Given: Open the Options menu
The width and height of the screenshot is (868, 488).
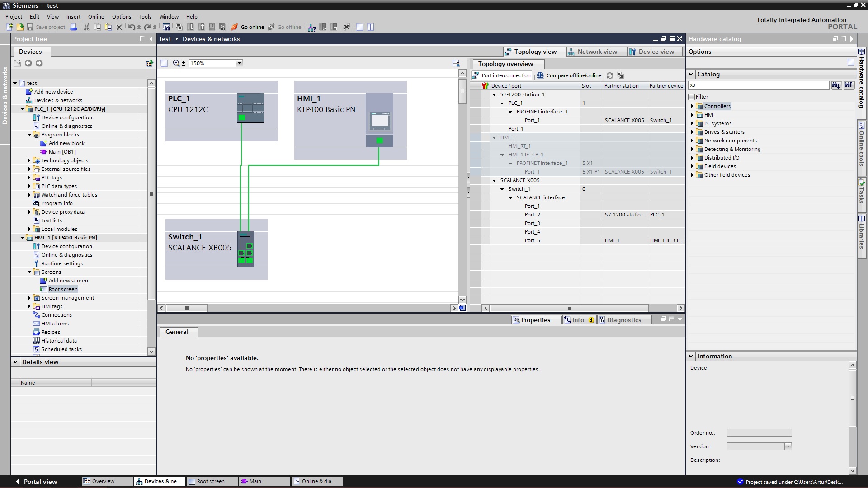Looking at the screenshot, I should click(x=122, y=17).
